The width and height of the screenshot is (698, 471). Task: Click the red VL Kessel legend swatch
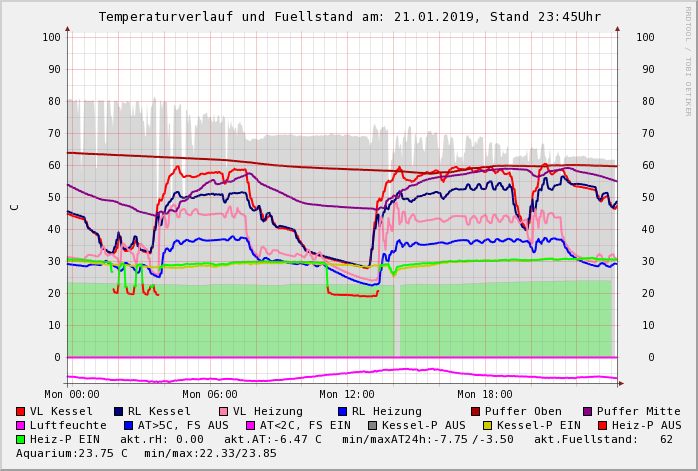tap(21, 411)
